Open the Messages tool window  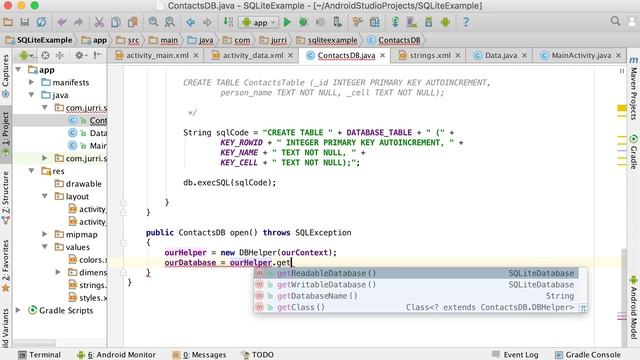(199, 355)
